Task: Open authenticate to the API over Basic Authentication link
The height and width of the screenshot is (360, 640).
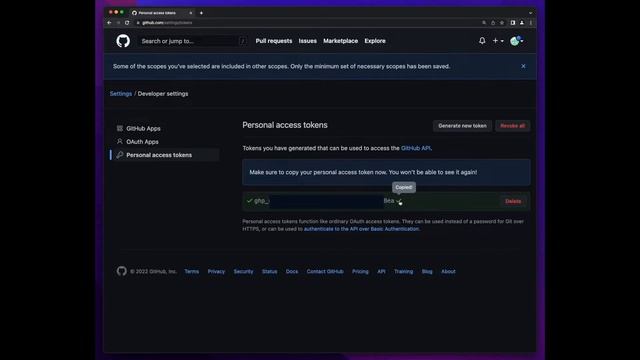Action: [361, 229]
